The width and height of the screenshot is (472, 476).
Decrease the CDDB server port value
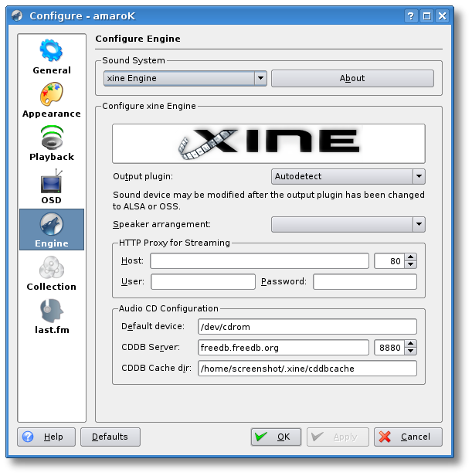pos(409,352)
